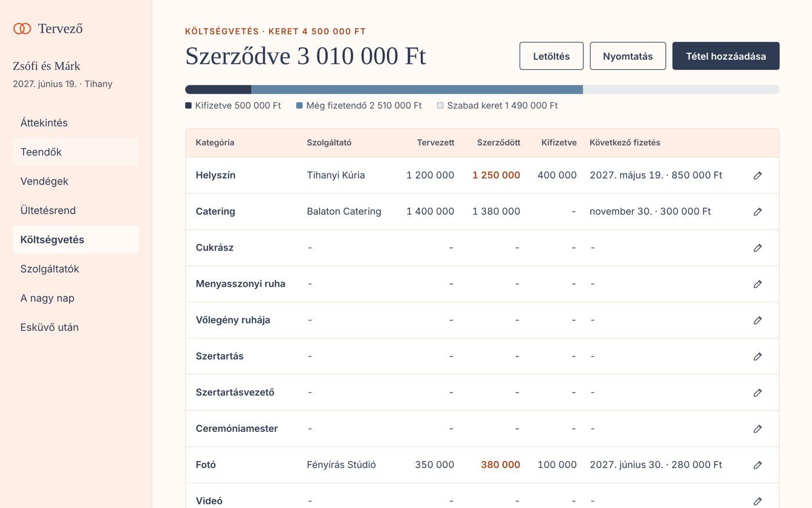Click the Szerződve 3 010 000 Ft heading
Viewport: 812px width, 508px height.
click(x=306, y=56)
